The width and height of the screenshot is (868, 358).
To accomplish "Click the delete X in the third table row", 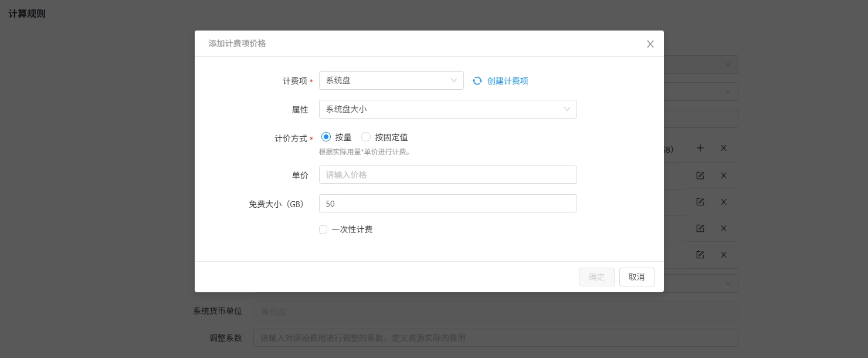I will pos(724,228).
